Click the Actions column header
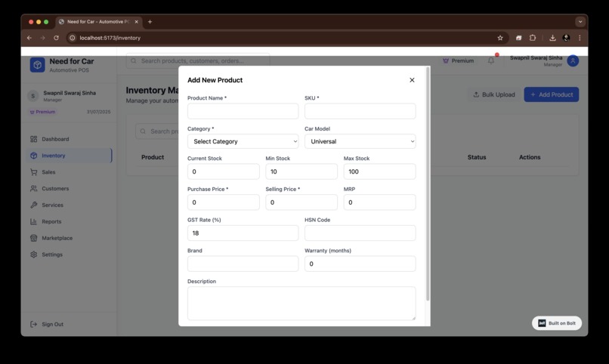The height and width of the screenshot is (364, 609). (x=530, y=157)
